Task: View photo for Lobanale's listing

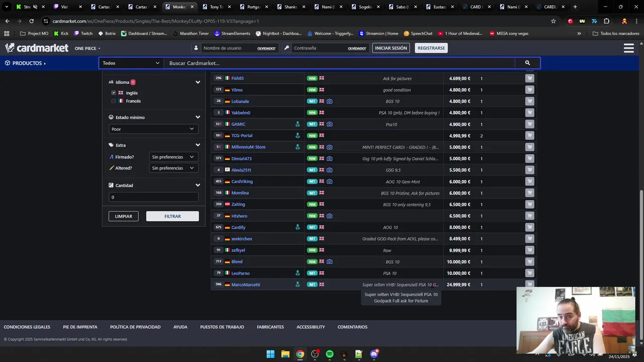Action: tap(330, 102)
